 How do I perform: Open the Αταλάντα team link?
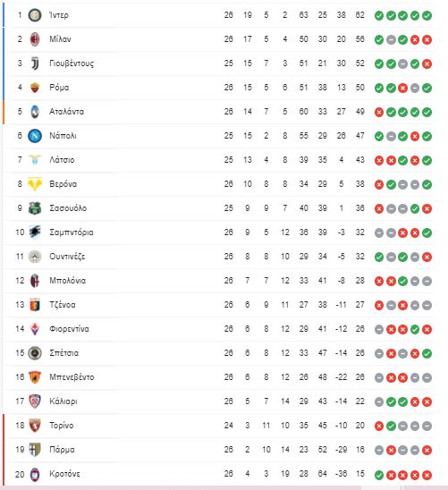coord(66,112)
